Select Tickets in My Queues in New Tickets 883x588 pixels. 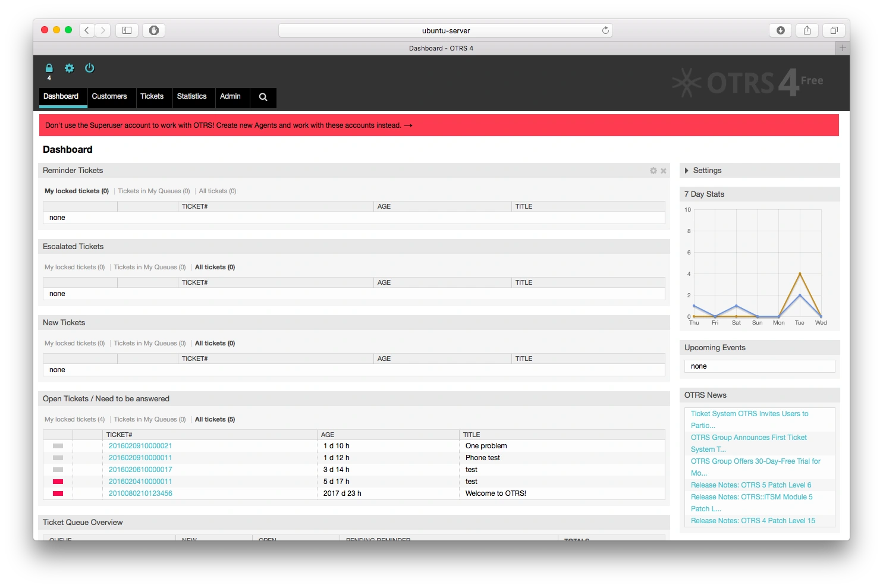(x=150, y=344)
